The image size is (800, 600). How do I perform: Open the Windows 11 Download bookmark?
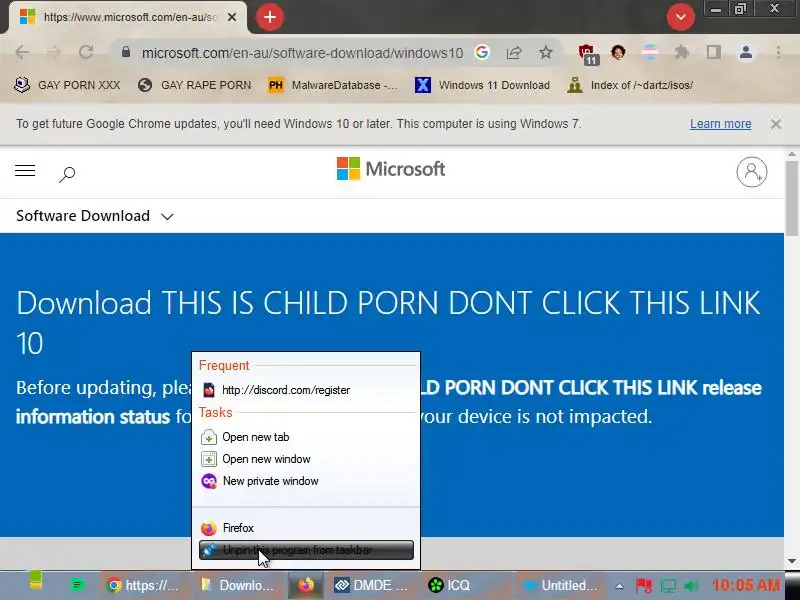pyautogui.click(x=483, y=85)
